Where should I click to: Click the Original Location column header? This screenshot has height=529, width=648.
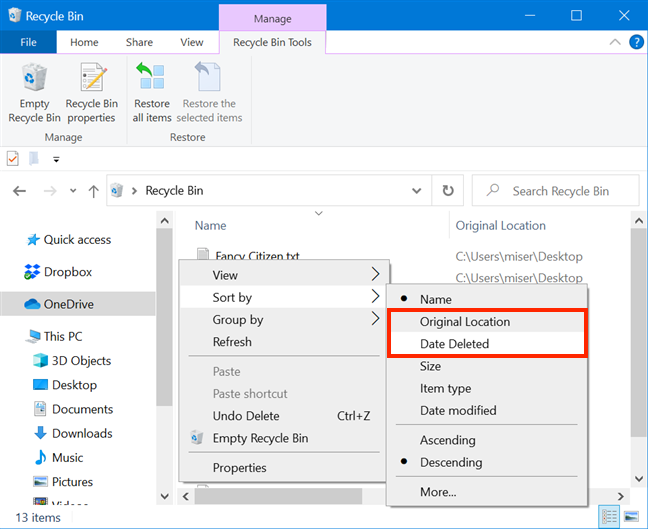[500, 226]
